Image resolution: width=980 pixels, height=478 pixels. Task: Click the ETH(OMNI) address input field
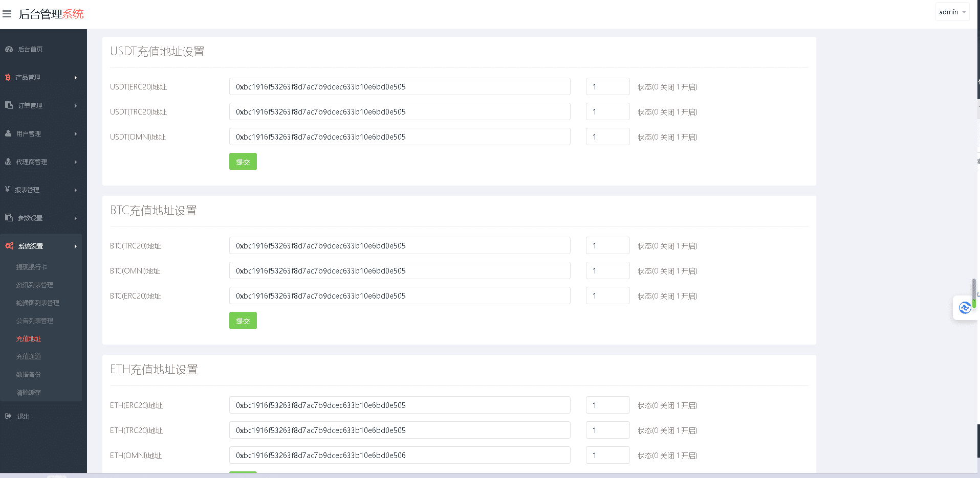coord(399,455)
